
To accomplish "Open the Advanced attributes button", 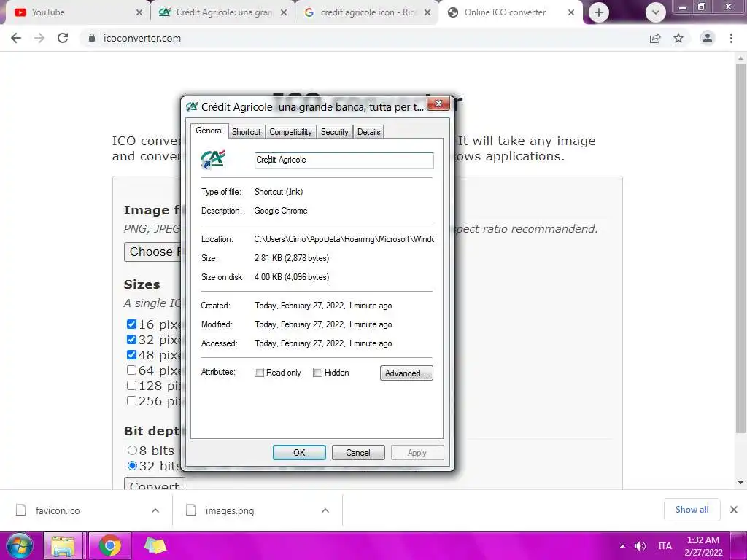I will [x=406, y=373].
